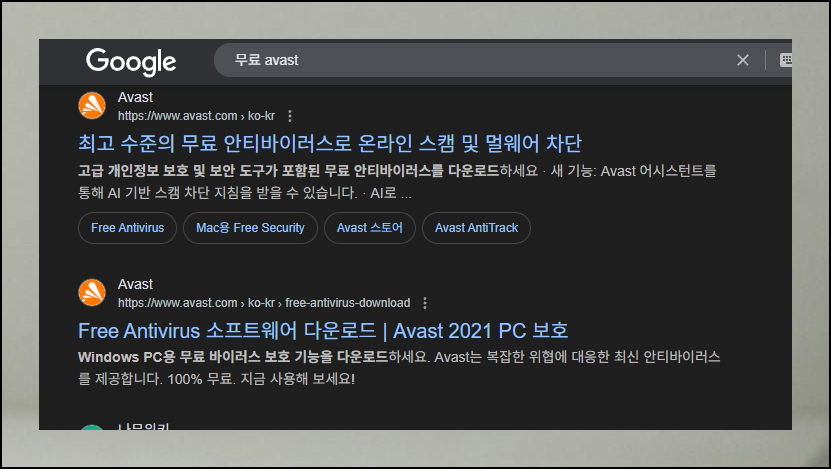Image resolution: width=831 pixels, height=469 pixels.
Task: Select the snippet text starting 고급 개인정보 보호
Action: coord(397,182)
